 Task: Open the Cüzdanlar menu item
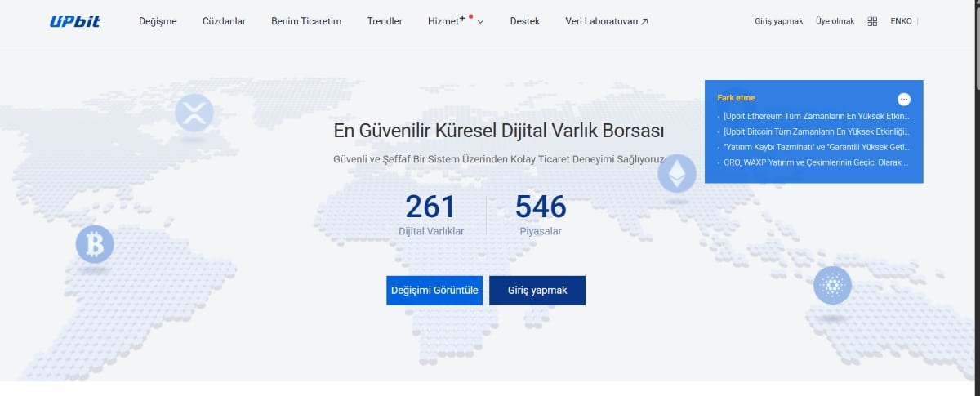click(x=224, y=21)
